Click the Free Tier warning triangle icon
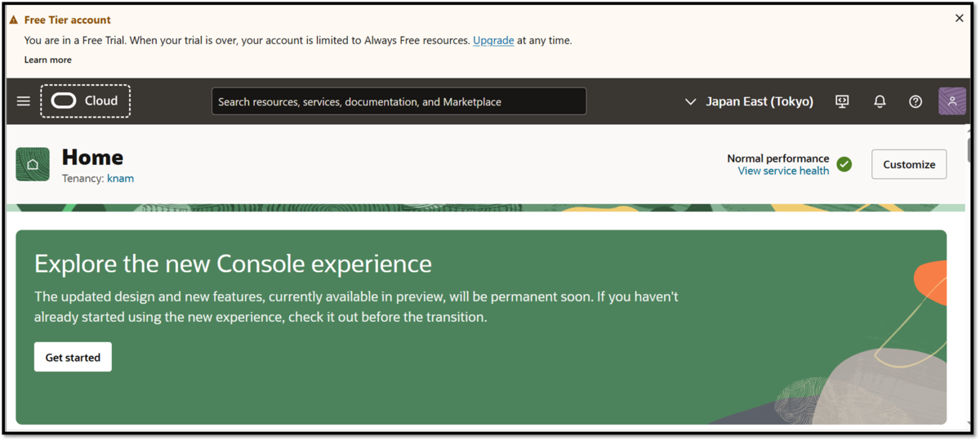The width and height of the screenshot is (980, 441). (13, 20)
